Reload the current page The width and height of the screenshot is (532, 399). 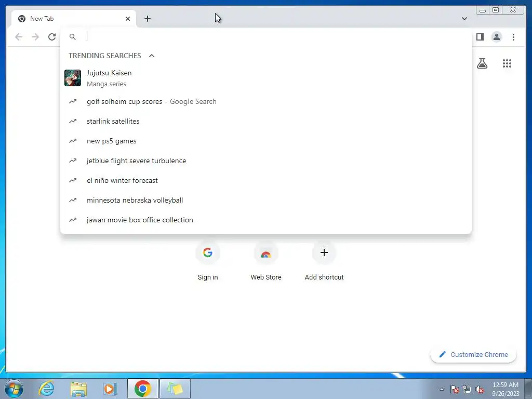coord(52,37)
